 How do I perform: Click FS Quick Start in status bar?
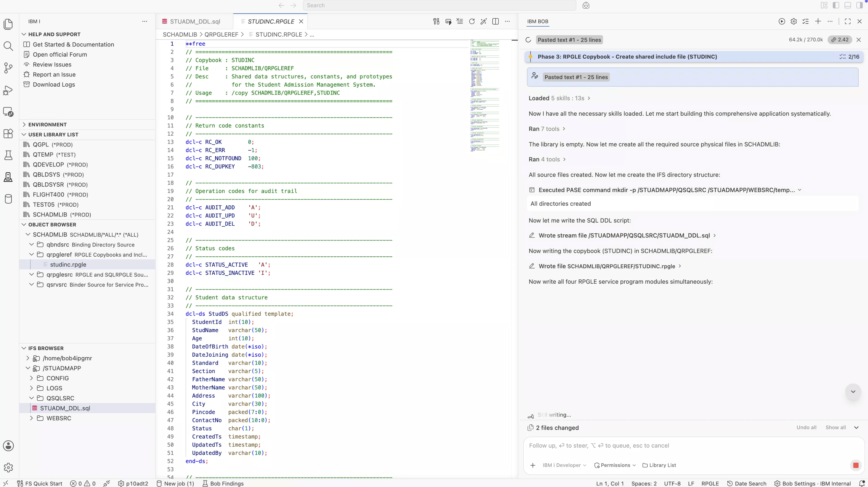click(x=40, y=484)
